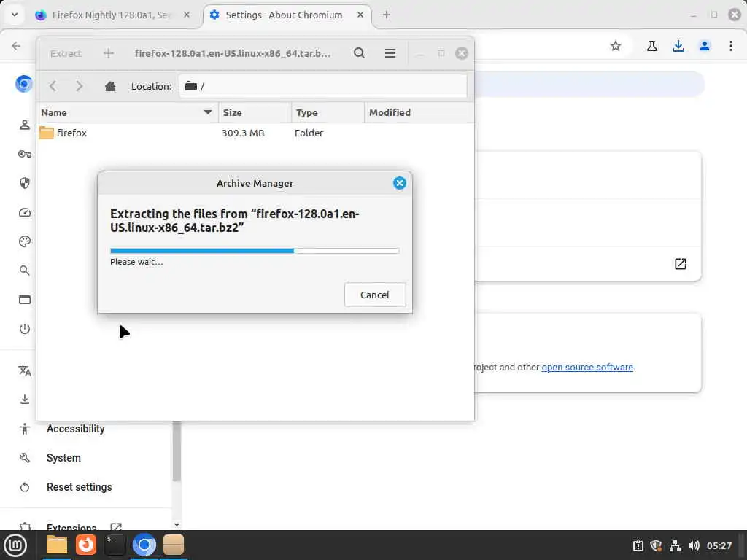Sort archive list by Modified column
Viewport: 747px width, 560px height.
(x=419, y=112)
